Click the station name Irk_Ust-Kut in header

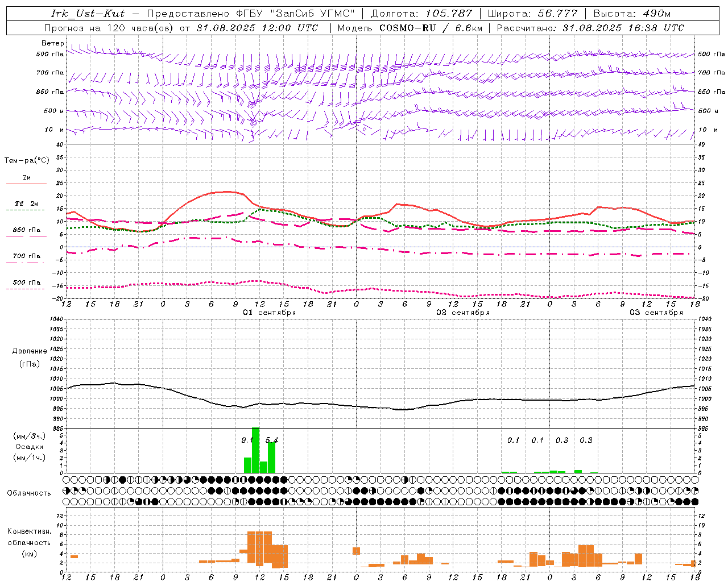(88, 14)
